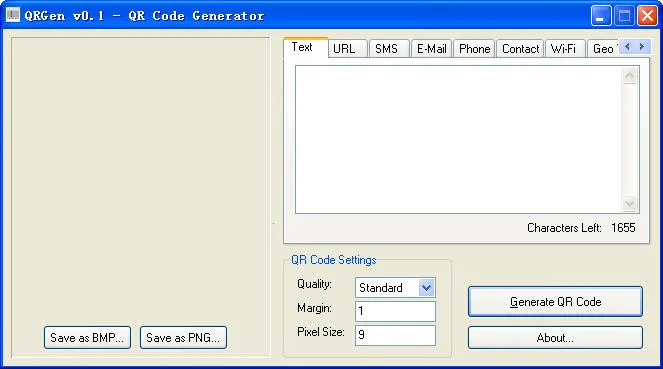Focus the Pixel Size input field
The height and width of the screenshot is (369, 663).
(x=395, y=335)
